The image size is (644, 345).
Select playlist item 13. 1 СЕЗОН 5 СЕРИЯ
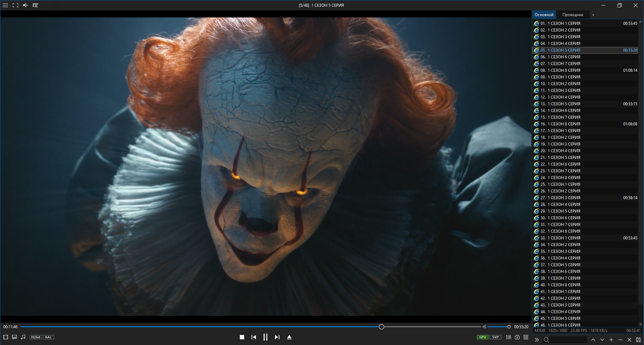tap(586, 104)
